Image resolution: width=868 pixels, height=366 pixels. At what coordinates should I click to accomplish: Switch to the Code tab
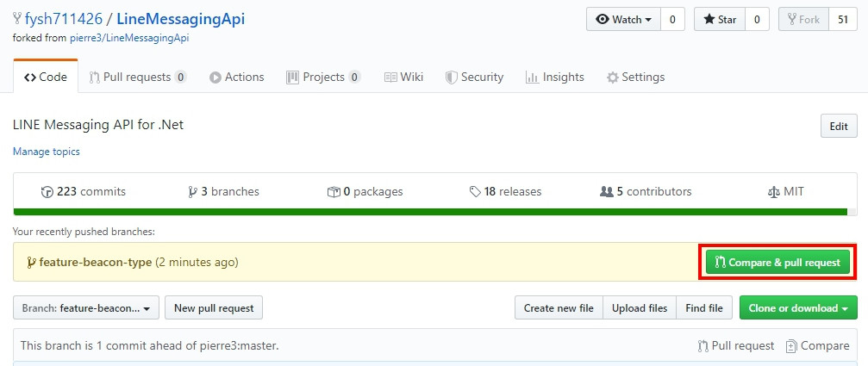[46, 77]
